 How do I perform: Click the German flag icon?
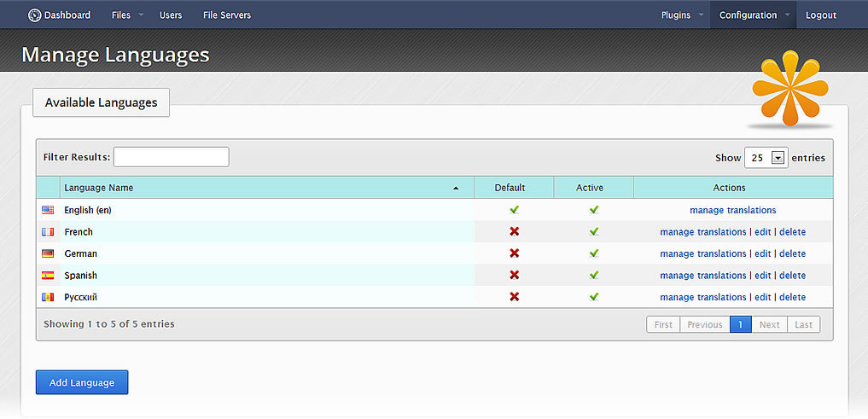[x=48, y=253]
